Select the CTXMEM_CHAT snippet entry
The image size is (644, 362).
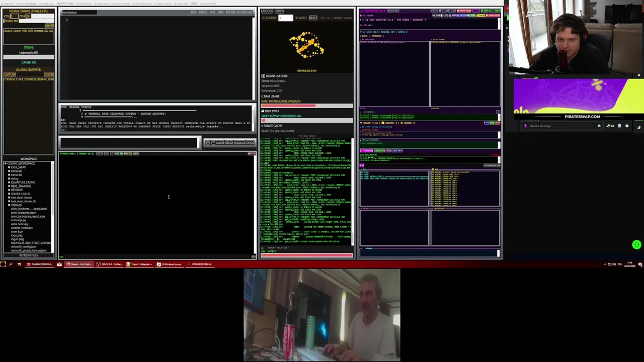click(x=29, y=79)
